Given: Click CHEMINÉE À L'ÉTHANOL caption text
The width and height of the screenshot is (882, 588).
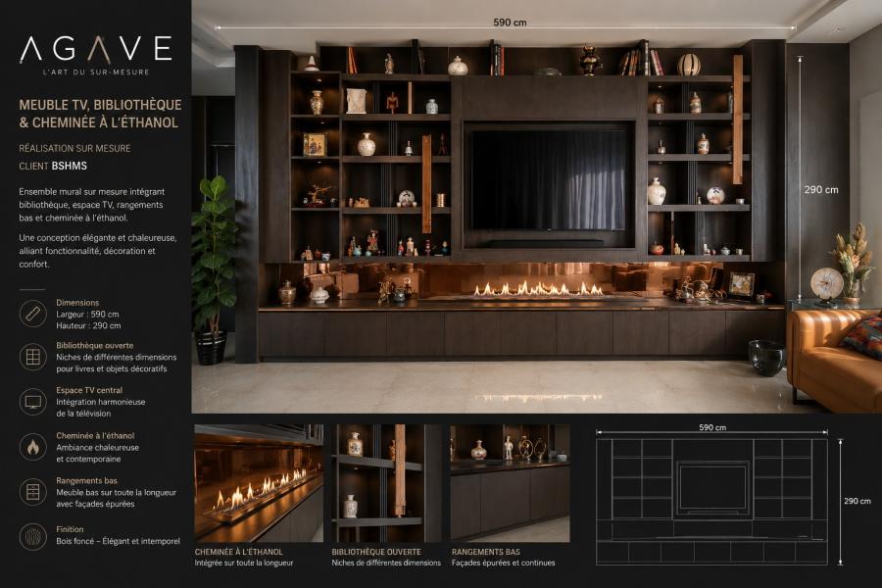Looking at the screenshot, I should 238,552.
